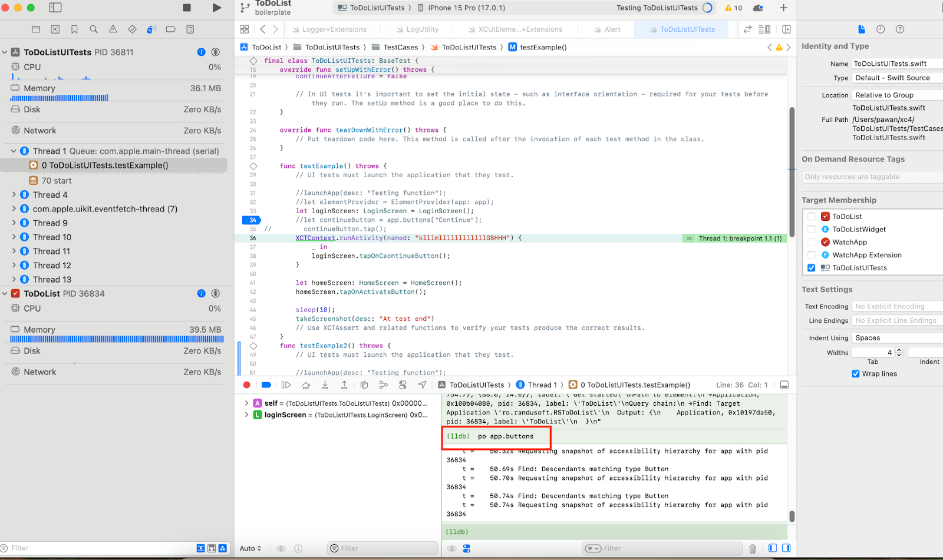Viewport: 943px width, 560px height.
Task: Toggle Wrap lines checkbox
Action: (x=856, y=374)
